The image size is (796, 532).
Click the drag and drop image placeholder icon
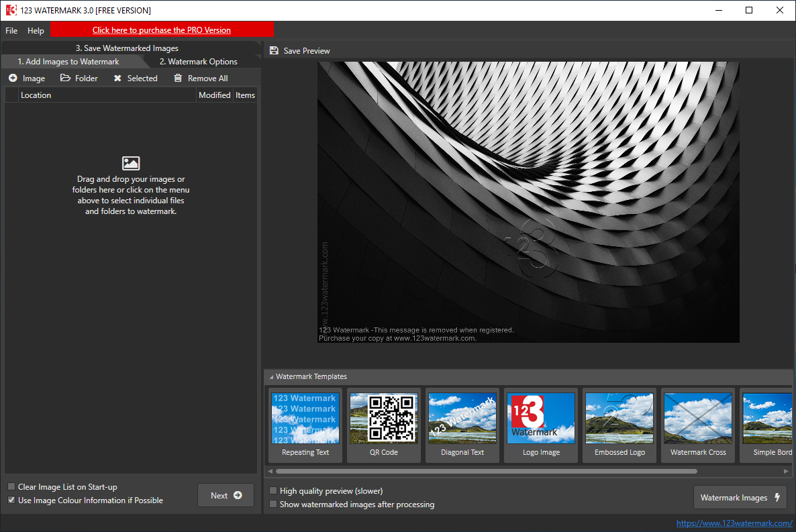[x=130, y=162]
